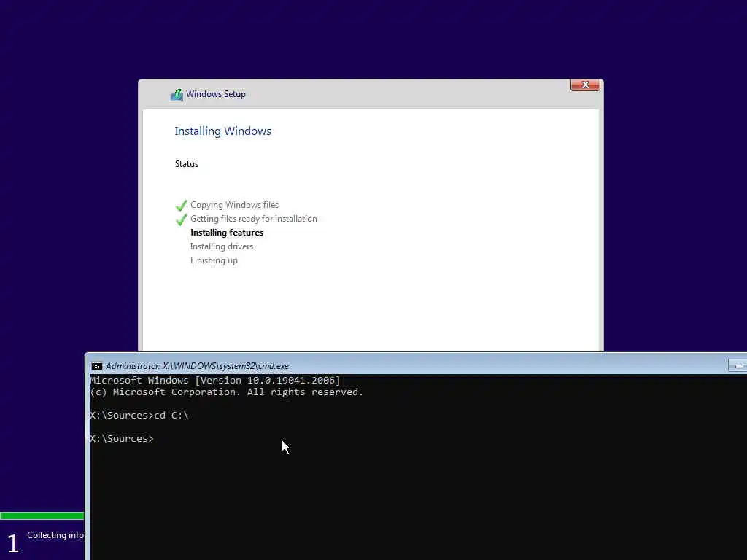
Task: Select the 'Finishing up' status text
Action: pos(214,260)
